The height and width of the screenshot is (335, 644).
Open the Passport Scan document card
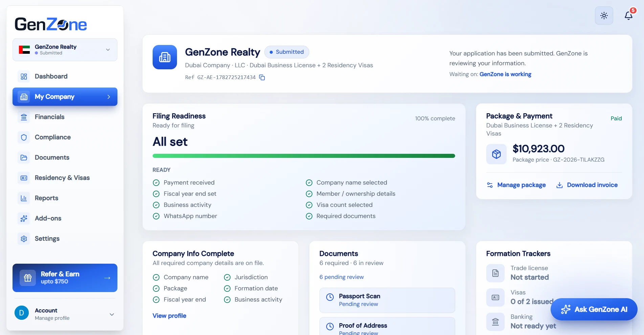tap(387, 300)
